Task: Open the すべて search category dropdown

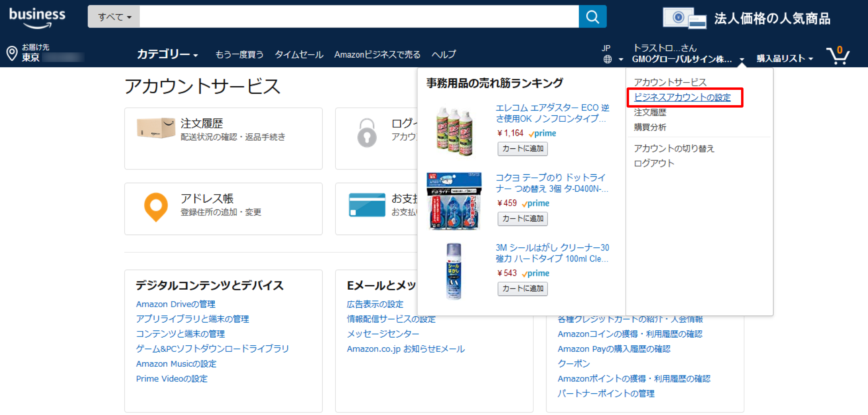Action: 114,17
